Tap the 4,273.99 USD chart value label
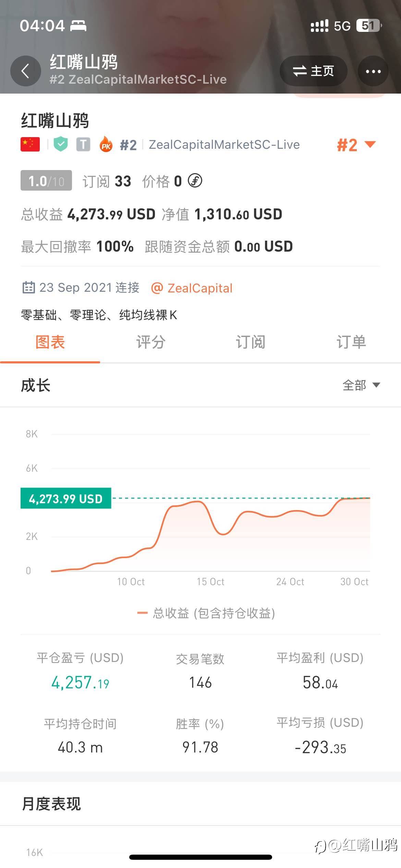The height and width of the screenshot is (868, 401). (x=66, y=498)
